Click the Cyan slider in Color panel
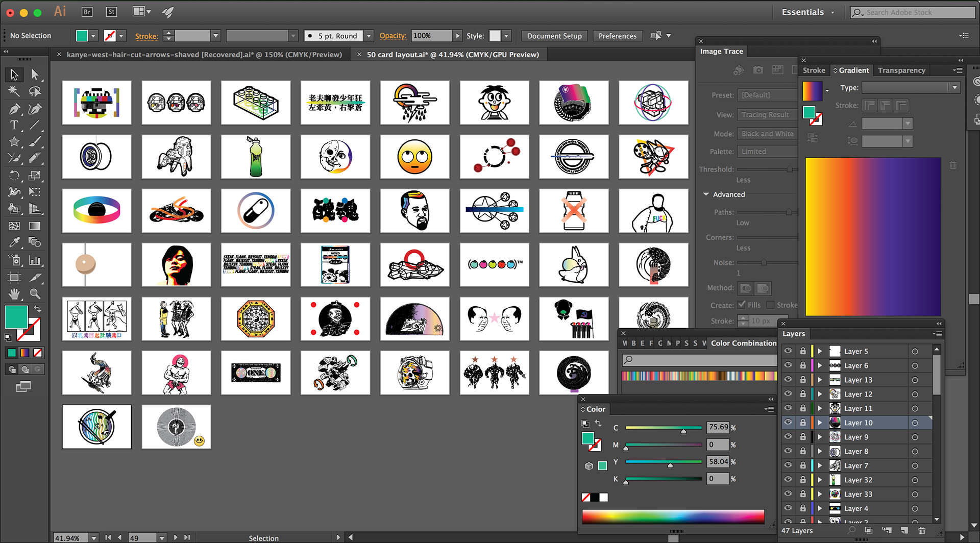Viewport: 980px width, 543px height. coord(664,428)
